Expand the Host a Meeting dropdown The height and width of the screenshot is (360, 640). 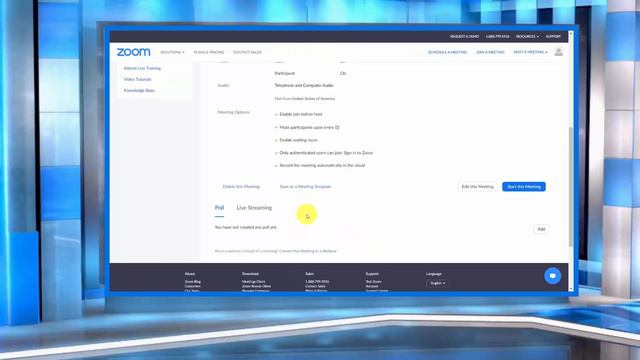click(x=530, y=52)
